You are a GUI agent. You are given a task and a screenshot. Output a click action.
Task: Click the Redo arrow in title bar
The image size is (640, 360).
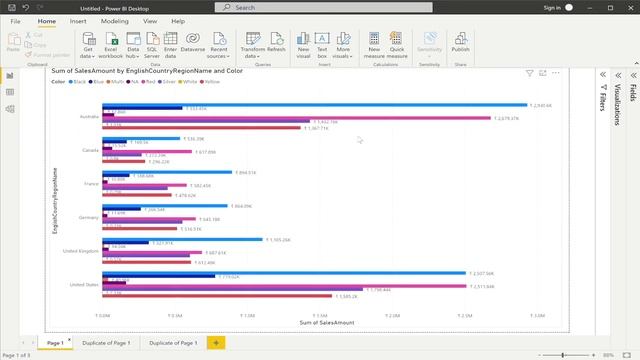click(x=40, y=7)
